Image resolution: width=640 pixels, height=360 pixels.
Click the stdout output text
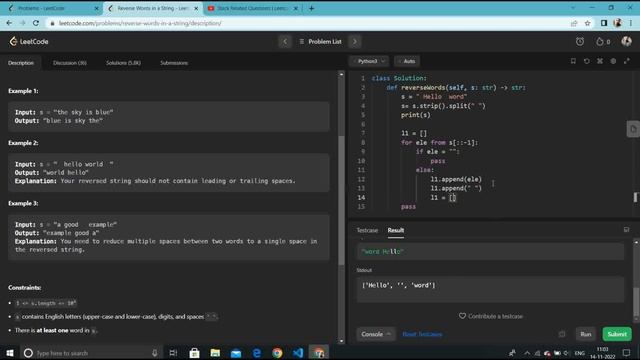click(x=398, y=285)
